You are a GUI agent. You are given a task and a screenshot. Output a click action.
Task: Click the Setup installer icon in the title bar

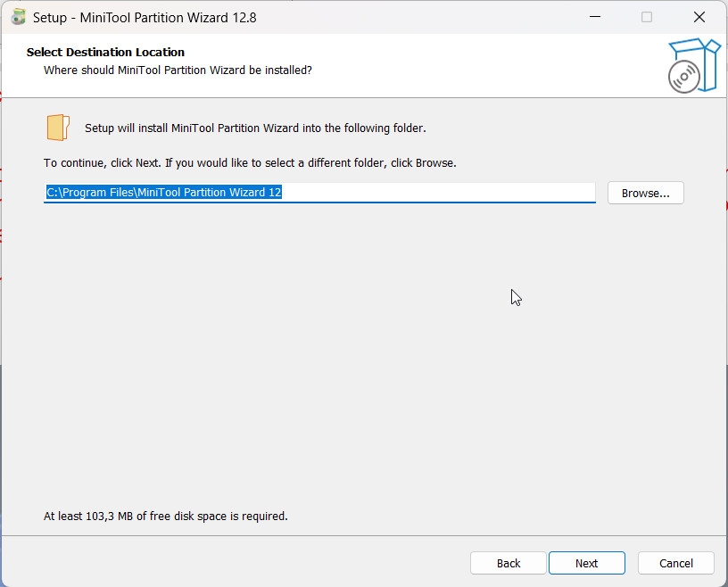[x=21, y=17]
